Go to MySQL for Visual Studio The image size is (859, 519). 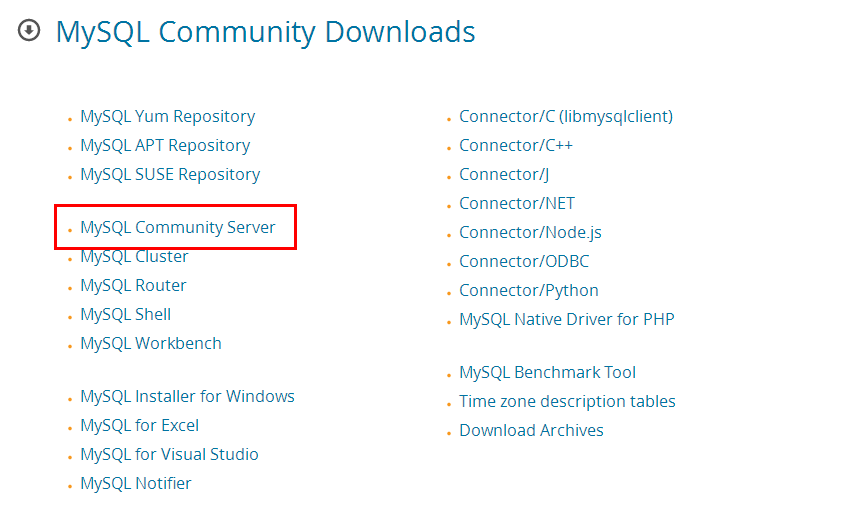coord(169,455)
